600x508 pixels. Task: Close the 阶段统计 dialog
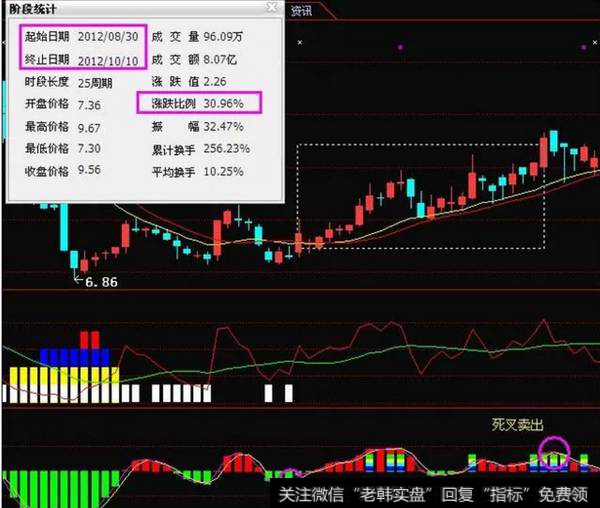pos(272,7)
